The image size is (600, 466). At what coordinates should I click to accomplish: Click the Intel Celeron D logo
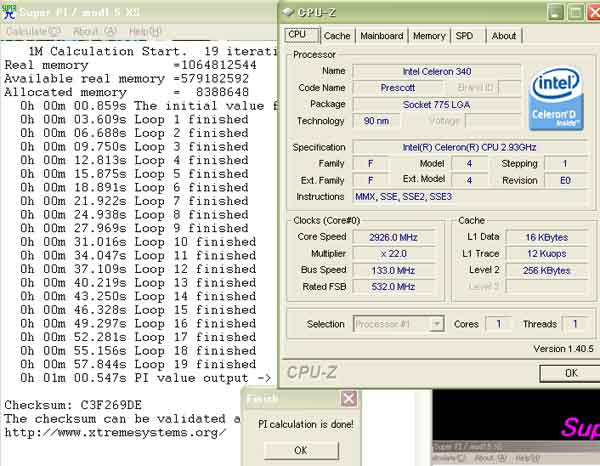pos(556,99)
